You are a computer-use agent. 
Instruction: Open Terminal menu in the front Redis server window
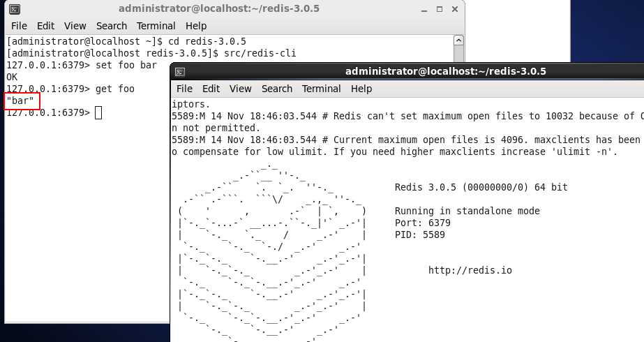321,89
